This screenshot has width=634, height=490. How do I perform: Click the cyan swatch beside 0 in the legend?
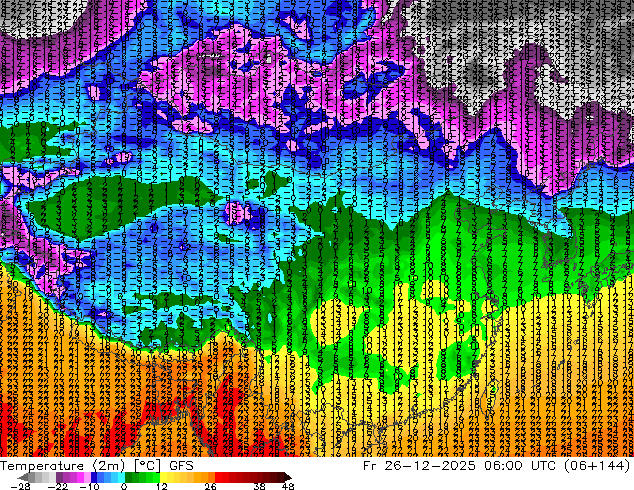pos(121,477)
